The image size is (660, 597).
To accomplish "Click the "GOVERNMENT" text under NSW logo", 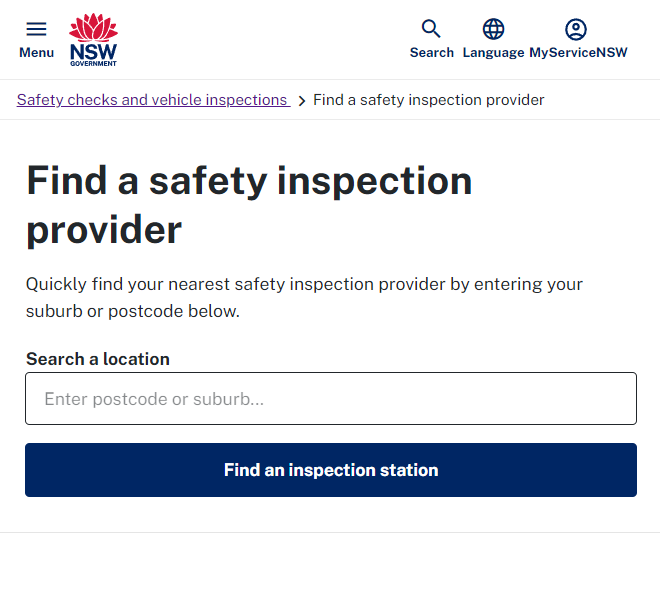I will point(93,64).
